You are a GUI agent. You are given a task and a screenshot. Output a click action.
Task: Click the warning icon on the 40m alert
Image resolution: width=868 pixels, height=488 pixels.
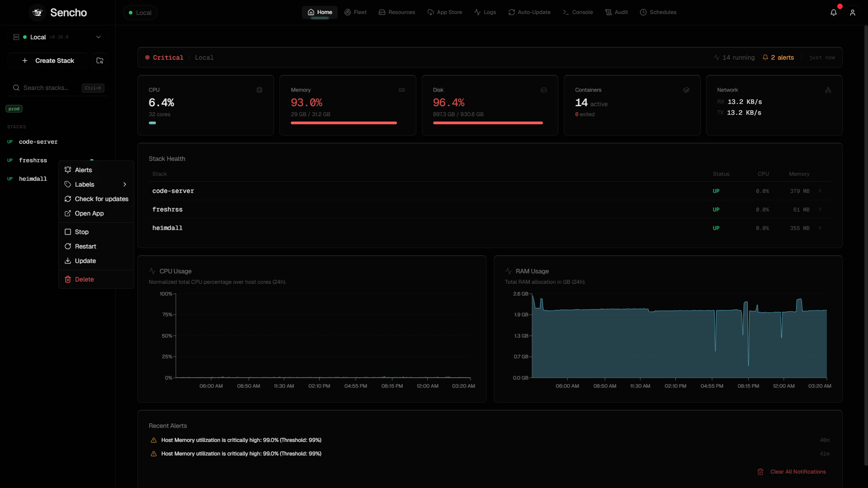point(154,440)
